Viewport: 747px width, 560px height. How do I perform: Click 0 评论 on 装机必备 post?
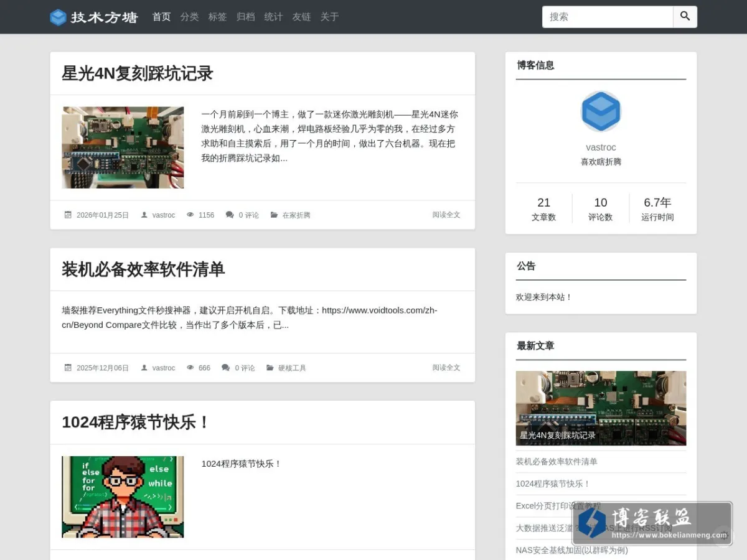pyautogui.click(x=245, y=368)
